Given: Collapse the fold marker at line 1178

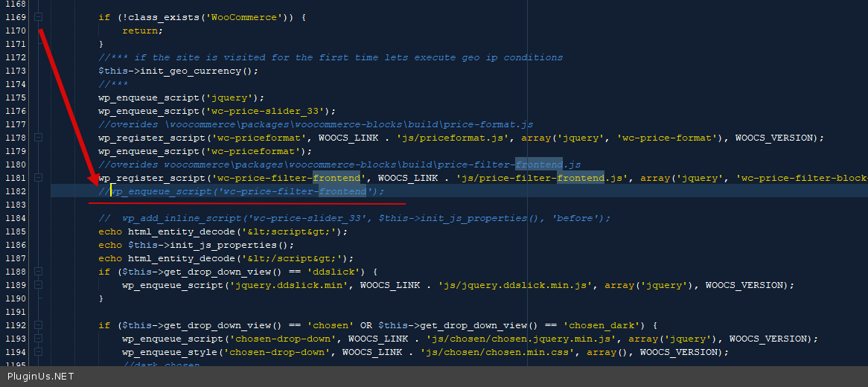Looking at the screenshot, I should 39,138.
